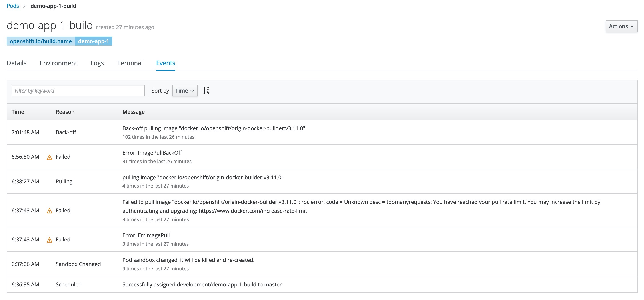
Task: Click warning icon beside the pull rate limit event
Action: point(50,211)
